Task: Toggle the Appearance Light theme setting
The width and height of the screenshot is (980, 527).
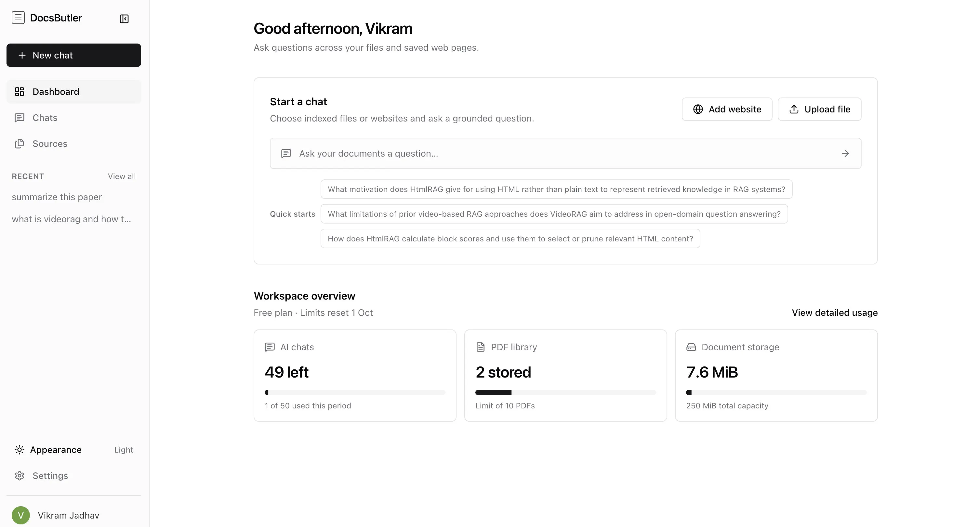Action: (74, 450)
